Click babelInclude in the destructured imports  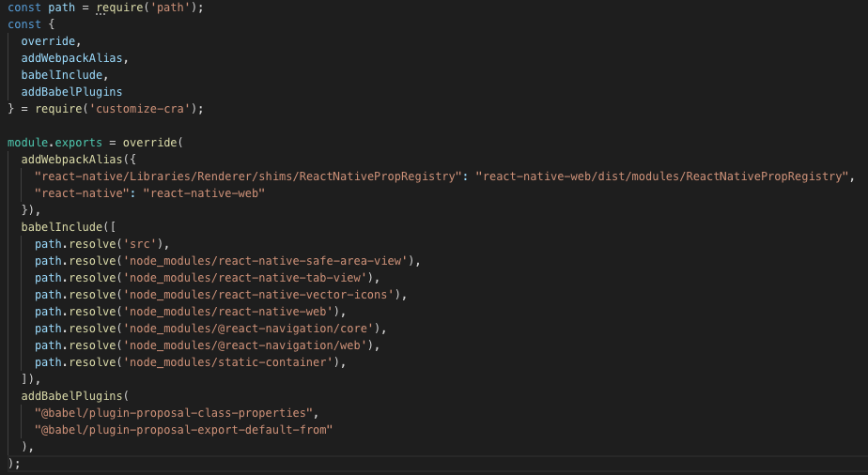tap(62, 75)
